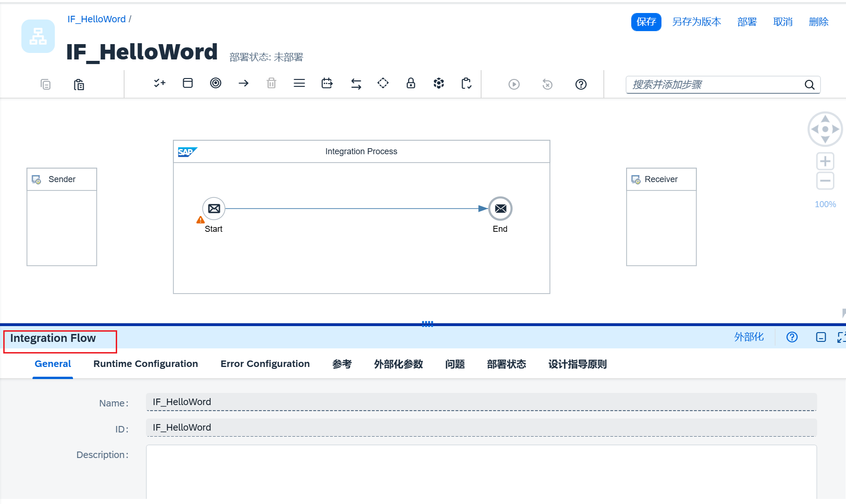Switch to the 部署状态 tab

click(506, 364)
